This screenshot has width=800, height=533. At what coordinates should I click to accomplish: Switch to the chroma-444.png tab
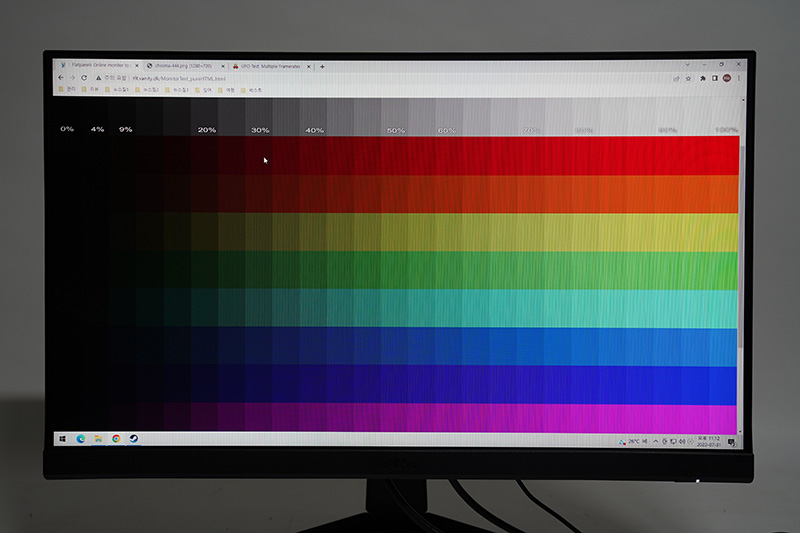[x=184, y=66]
